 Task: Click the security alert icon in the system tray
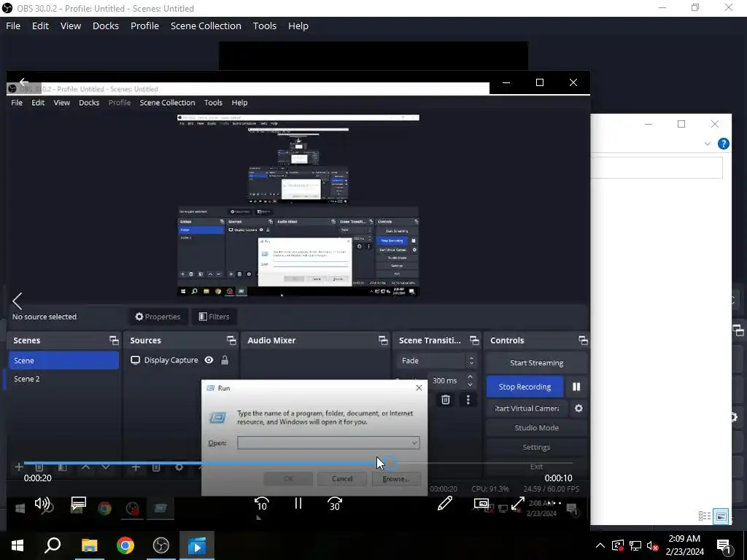tap(618, 545)
